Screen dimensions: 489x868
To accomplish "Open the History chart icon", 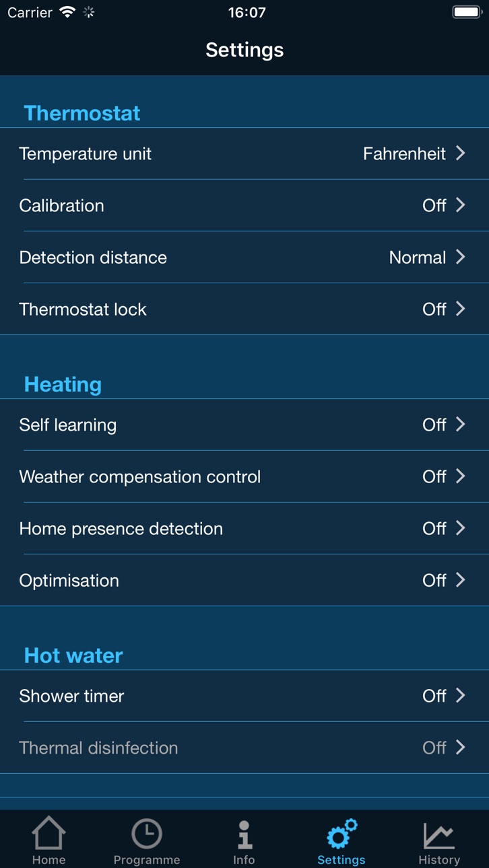I will click(x=439, y=835).
